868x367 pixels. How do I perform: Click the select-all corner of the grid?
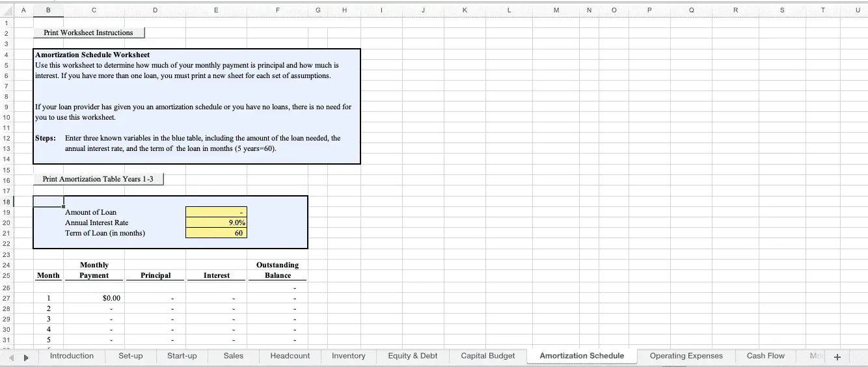(x=7, y=10)
